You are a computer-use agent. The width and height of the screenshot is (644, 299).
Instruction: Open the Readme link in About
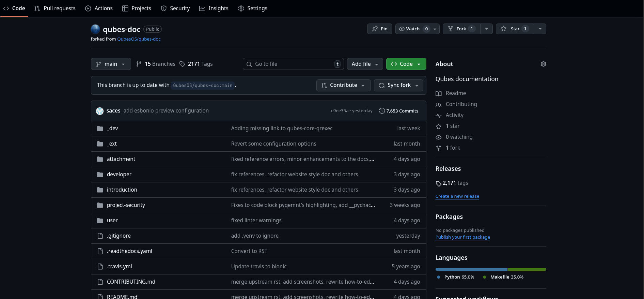(x=455, y=93)
